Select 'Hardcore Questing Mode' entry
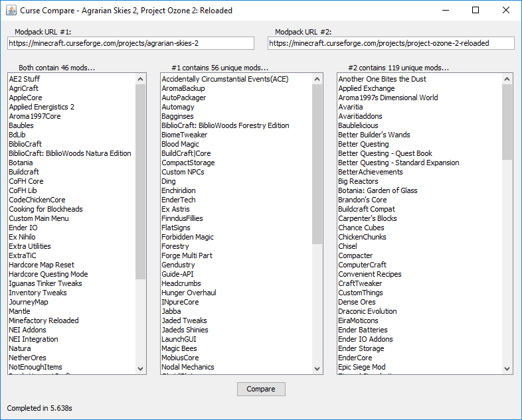 point(48,274)
